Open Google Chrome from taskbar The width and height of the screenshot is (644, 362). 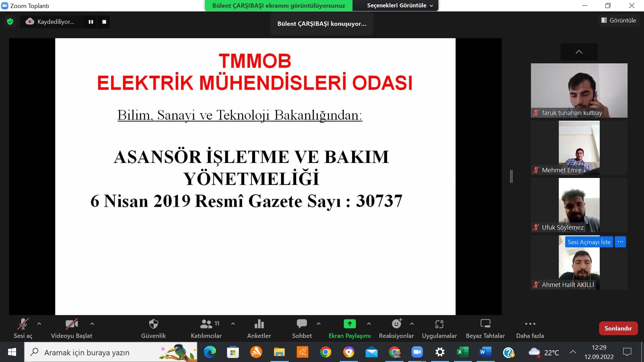coord(325,352)
